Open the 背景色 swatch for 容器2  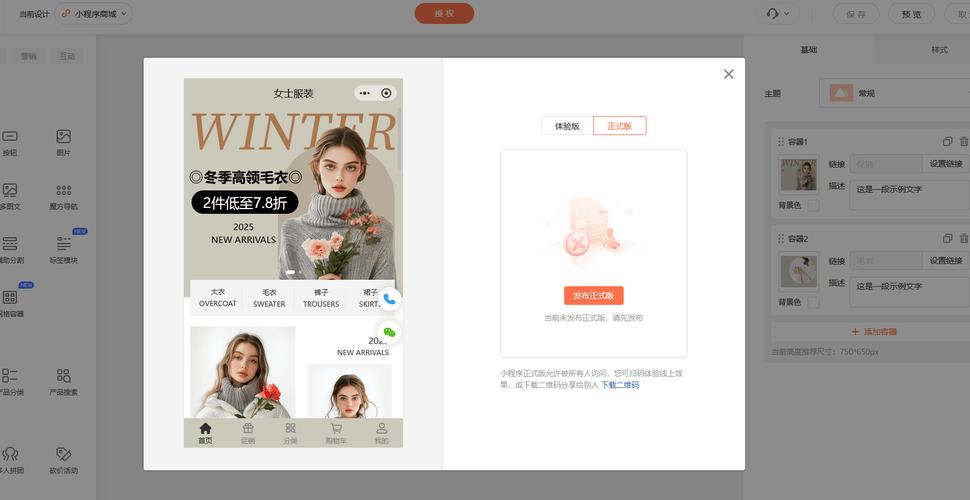click(813, 302)
